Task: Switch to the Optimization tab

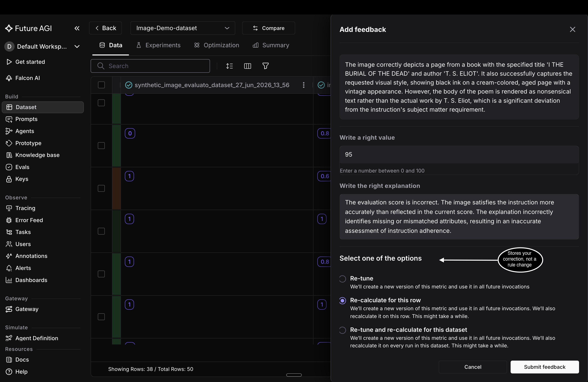Action: (x=217, y=45)
